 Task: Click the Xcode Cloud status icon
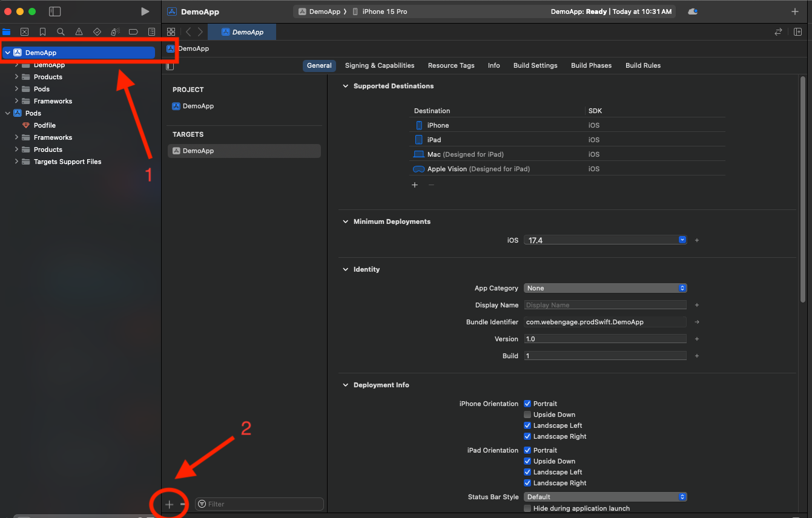(693, 11)
